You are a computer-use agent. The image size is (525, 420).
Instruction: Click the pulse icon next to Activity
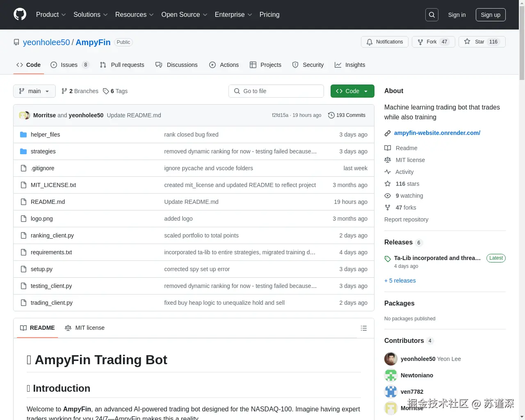pos(388,172)
